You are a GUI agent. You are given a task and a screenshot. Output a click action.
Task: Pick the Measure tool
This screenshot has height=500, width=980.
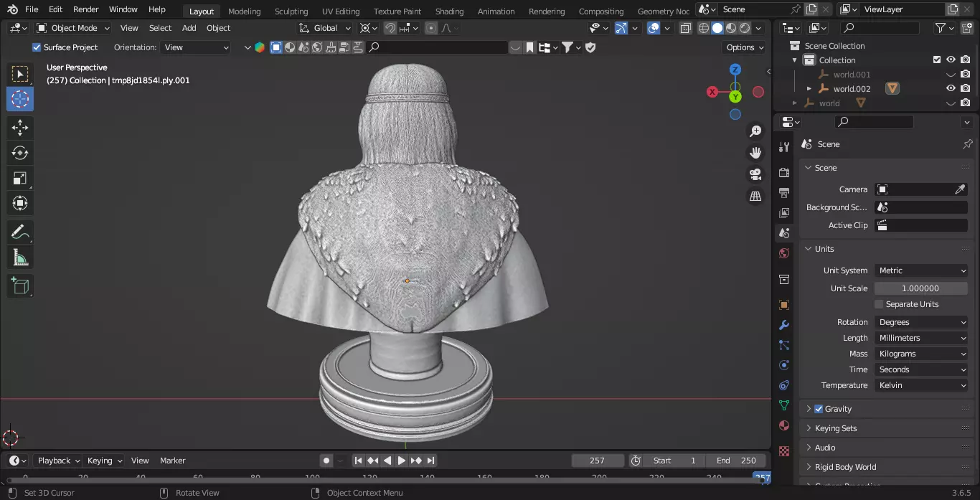[20, 257]
